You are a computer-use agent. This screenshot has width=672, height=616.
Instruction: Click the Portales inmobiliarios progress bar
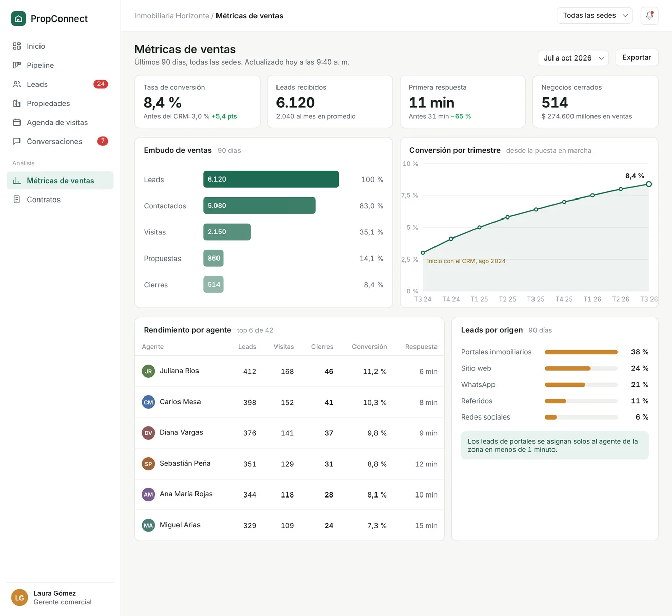(581, 352)
